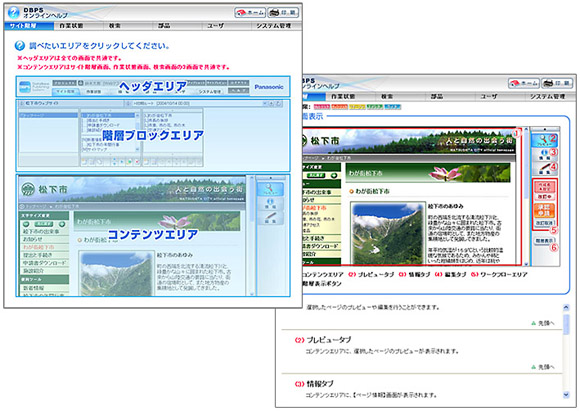Click the コンテンツエリア region of the image map
The image size is (580, 411).
pos(153,235)
